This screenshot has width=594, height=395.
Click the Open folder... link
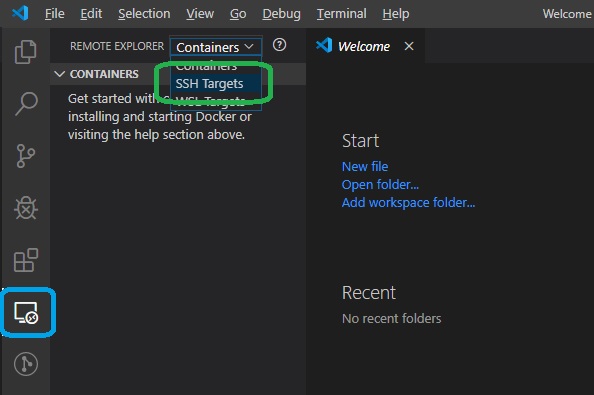[380, 184]
